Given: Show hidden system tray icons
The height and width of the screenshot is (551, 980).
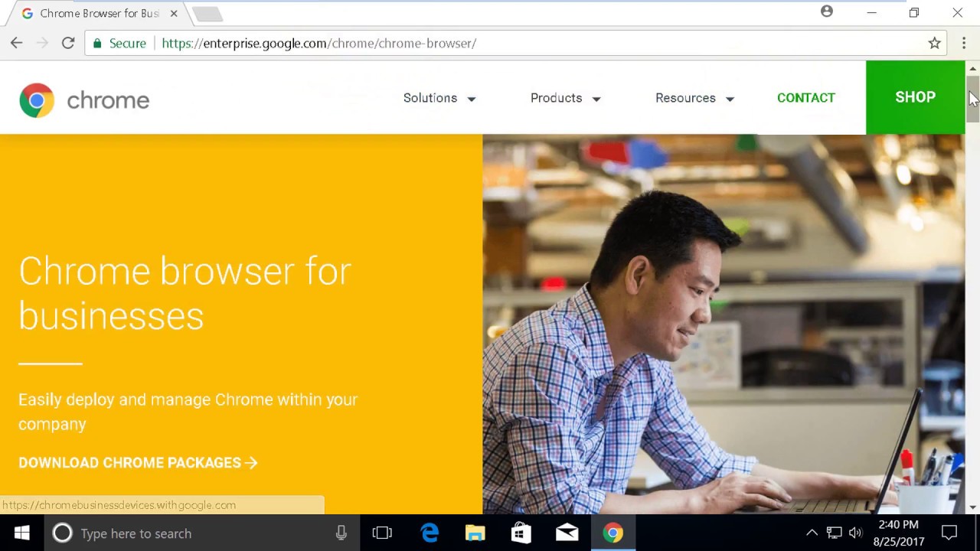Looking at the screenshot, I should coord(812,533).
